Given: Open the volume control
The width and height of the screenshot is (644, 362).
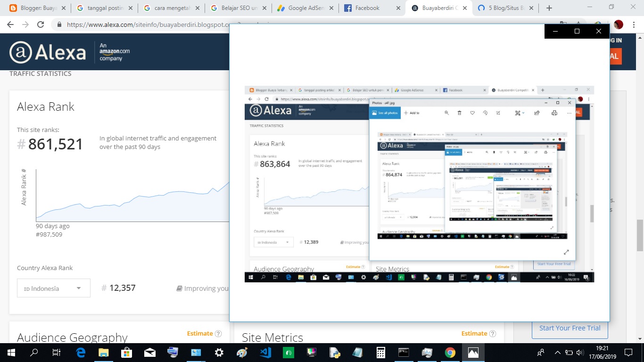Looking at the screenshot, I should [579, 352].
